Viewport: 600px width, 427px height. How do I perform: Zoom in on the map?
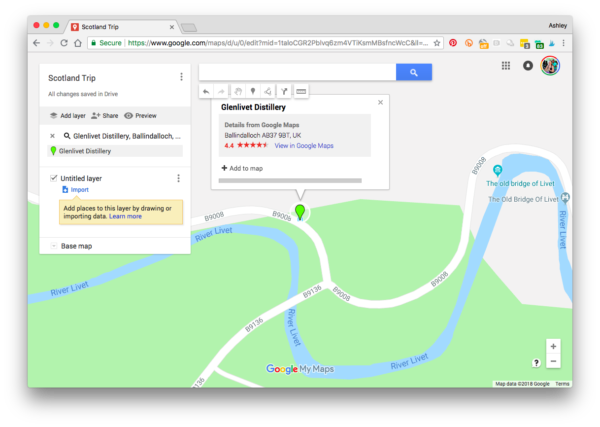(553, 347)
